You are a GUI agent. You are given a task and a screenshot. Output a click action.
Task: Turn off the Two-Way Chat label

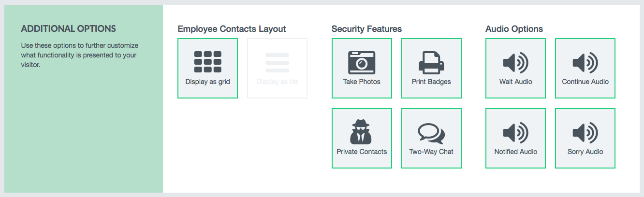click(x=431, y=152)
